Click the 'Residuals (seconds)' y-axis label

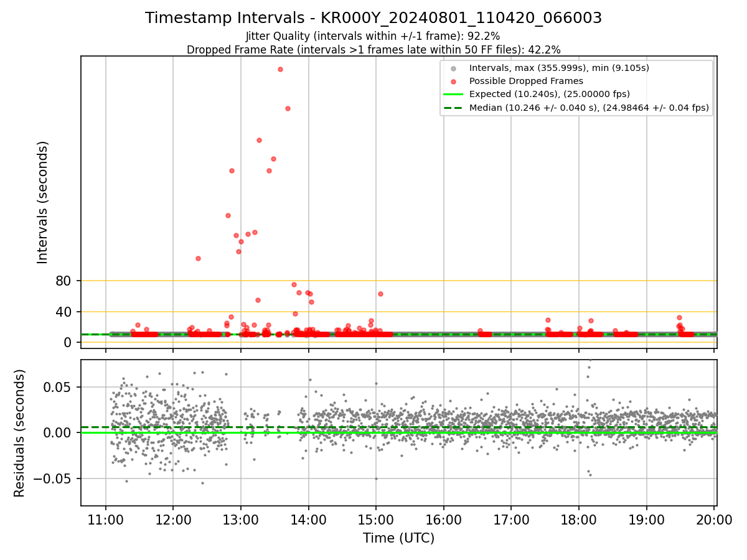click(x=20, y=433)
